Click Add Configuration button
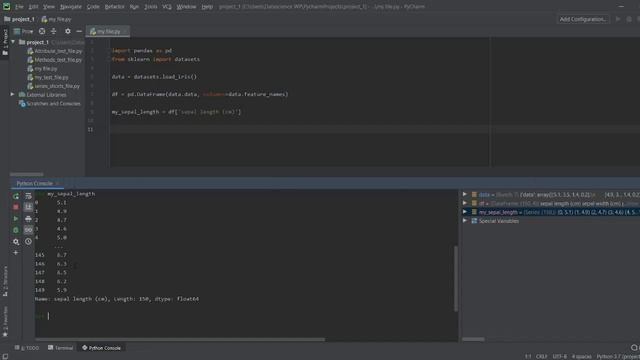640x360 pixels. [x=582, y=19]
